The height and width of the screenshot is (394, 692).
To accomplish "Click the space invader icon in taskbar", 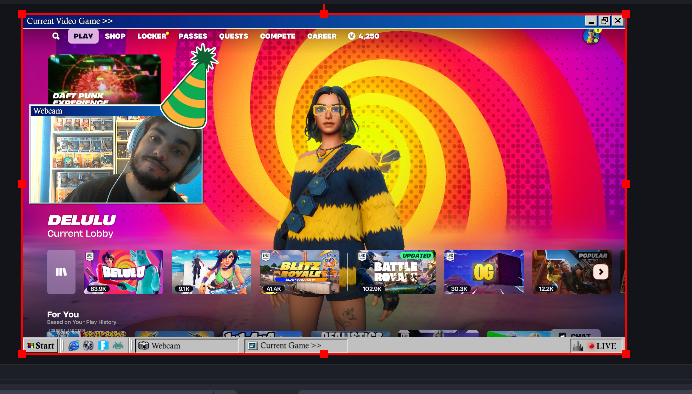I will pos(118,345).
